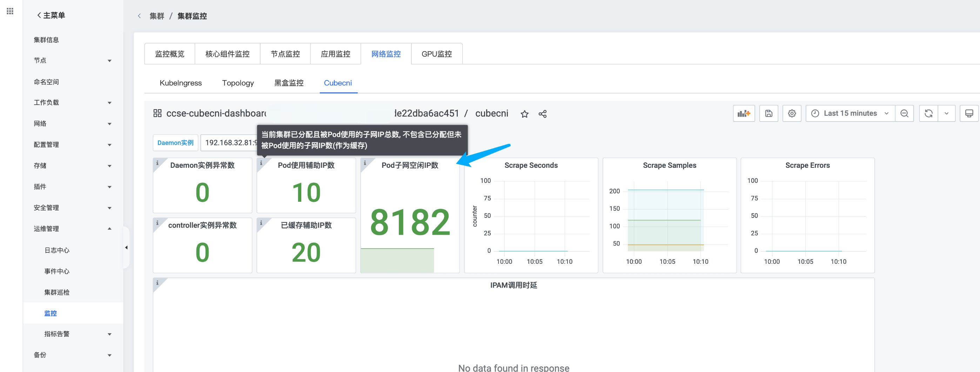Open the refresh interval dropdown arrow

[x=947, y=113]
